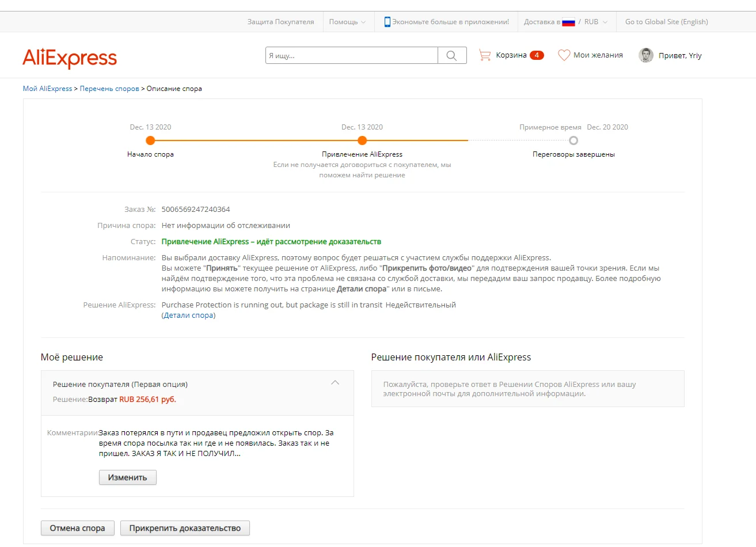Click Решение покупателя (Первая опция) title
Viewport: 756px width, 547px height.
120,385
